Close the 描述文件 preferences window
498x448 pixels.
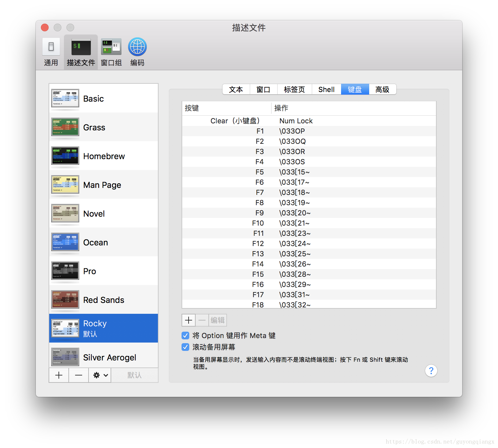click(45, 27)
